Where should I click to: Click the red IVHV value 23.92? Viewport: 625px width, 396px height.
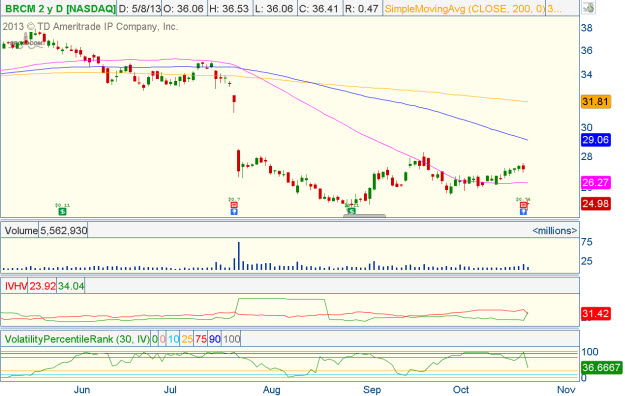point(42,286)
